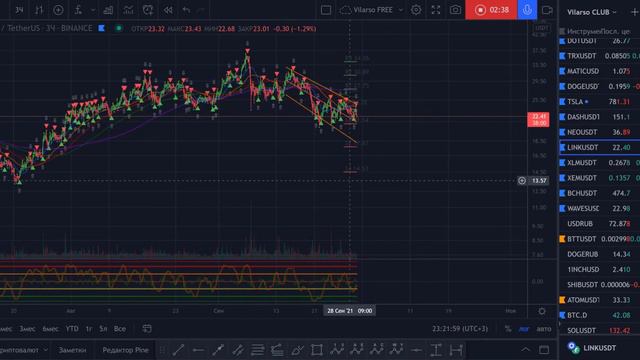Open time axis settings gear

point(542,311)
